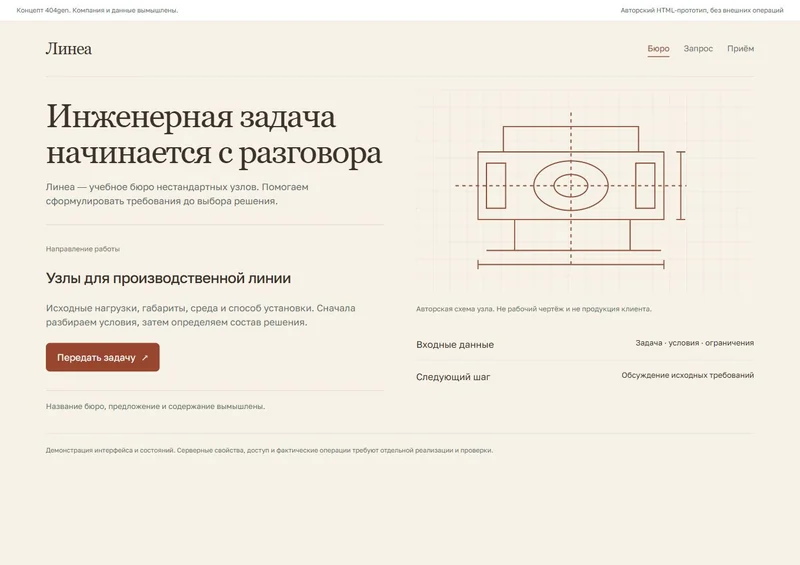The image size is (800, 565).
Task: Open the Запрос navigation item
Action: [x=698, y=48]
